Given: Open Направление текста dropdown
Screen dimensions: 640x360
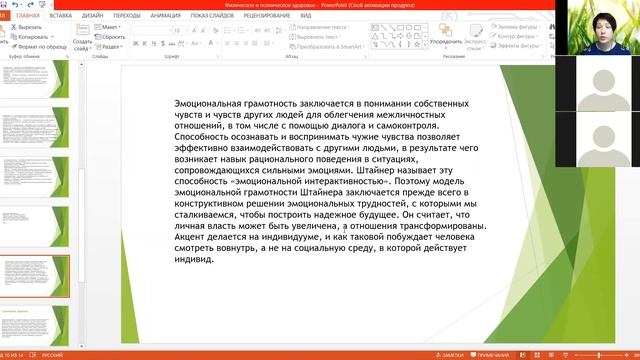Looking at the screenshot, I should pos(320,27).
